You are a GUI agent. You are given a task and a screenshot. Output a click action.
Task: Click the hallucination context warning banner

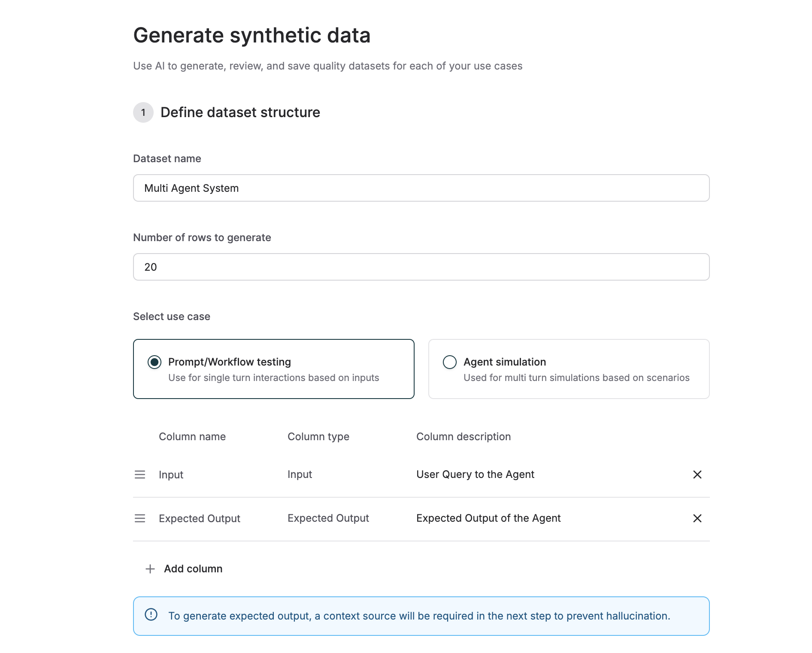pos(421,615)
